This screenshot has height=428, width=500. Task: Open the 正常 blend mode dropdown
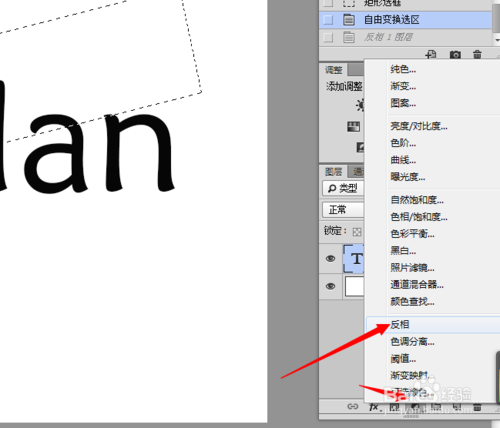point(343,210)
